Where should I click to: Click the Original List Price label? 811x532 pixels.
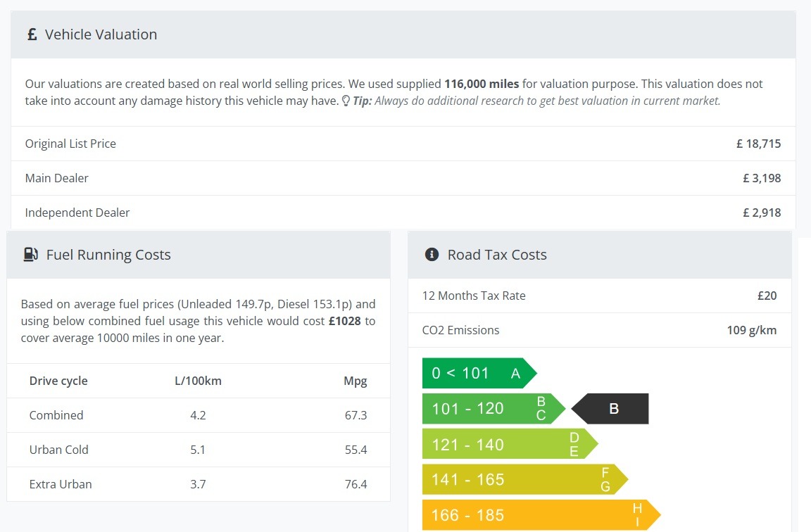70,144
